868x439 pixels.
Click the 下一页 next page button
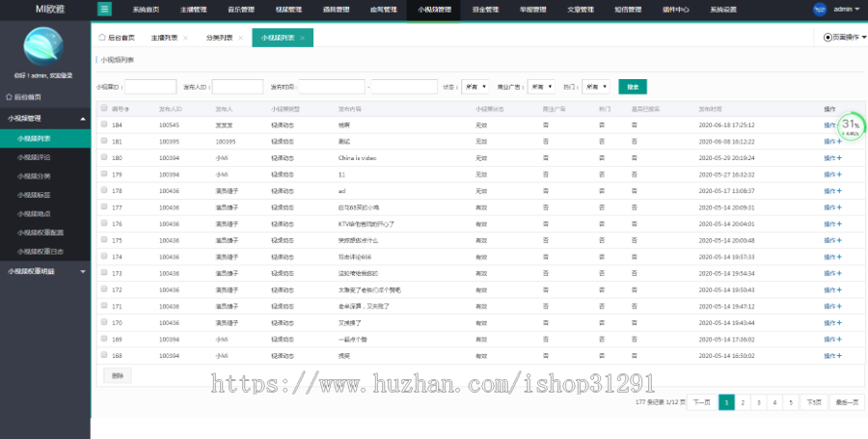coord(701,402)
